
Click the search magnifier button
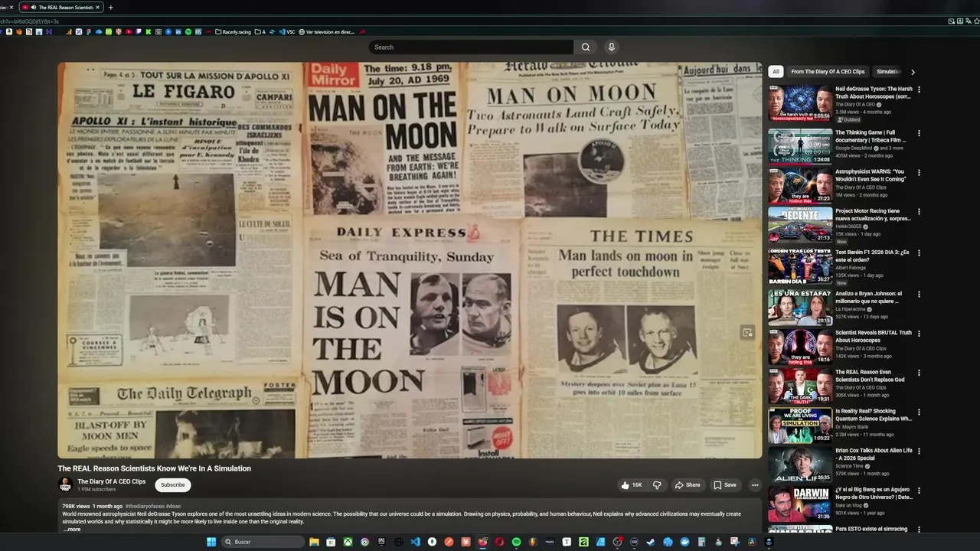[x=586, y=47]
